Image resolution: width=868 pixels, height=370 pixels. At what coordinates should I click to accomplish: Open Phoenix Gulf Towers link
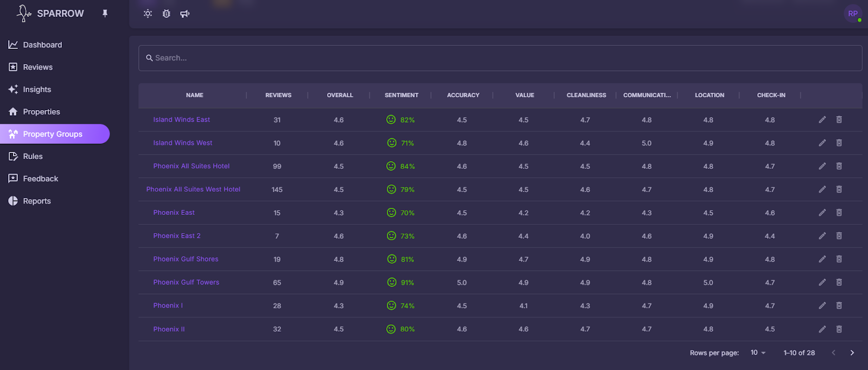coord(186,282)
